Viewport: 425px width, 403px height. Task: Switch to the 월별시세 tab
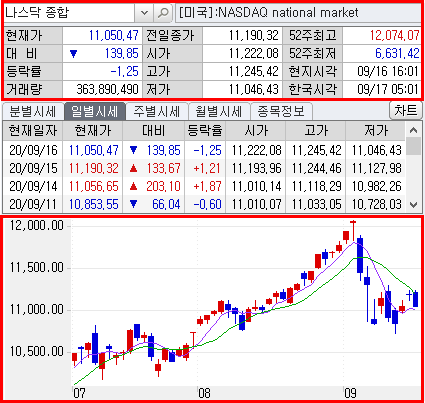click(219, 111)
